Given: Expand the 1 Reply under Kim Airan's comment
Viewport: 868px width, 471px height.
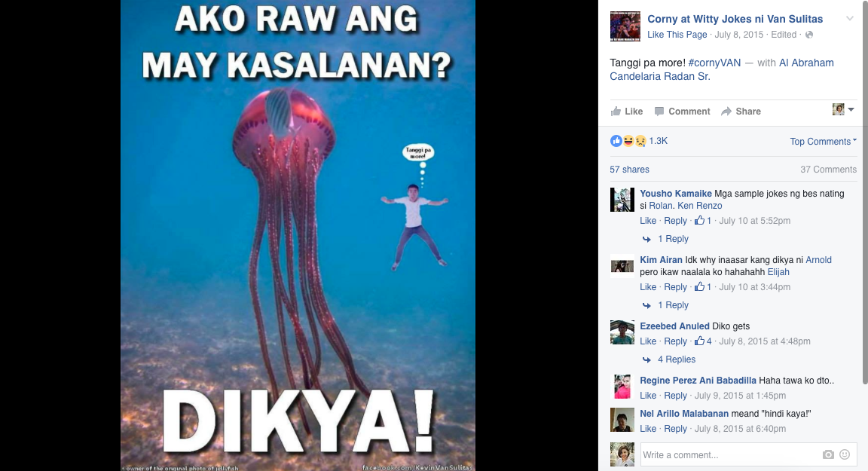Looking at the screenshot, I should click(673, 305).
